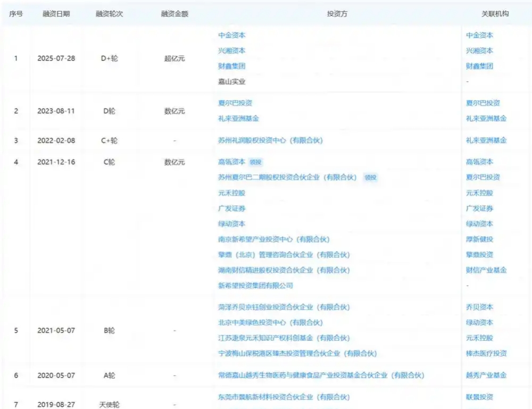Open 夏尔巴投资 关联机构 in the D轮 row
The width and height of the screenshot is (532, 409).
(x=483, y=103)
